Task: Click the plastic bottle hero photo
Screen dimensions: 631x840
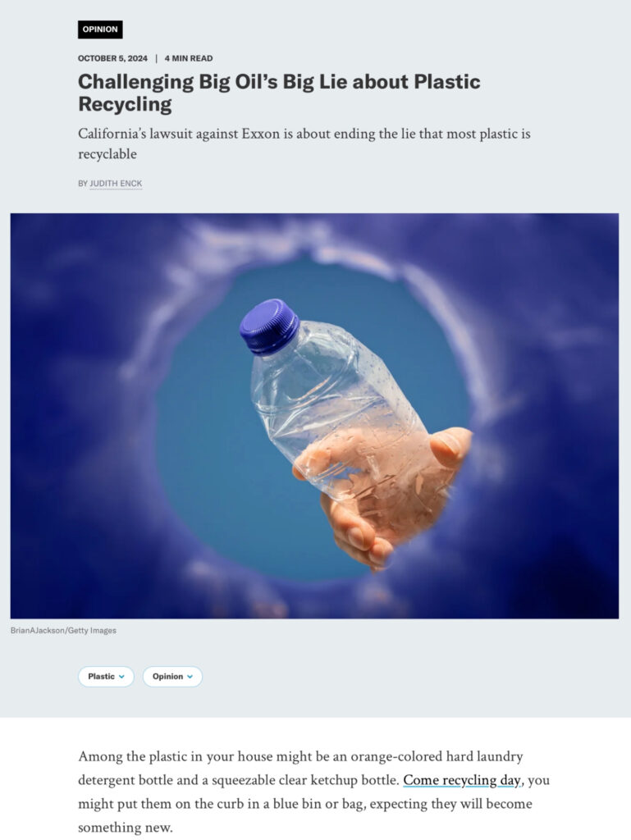Action: [314, 416]
